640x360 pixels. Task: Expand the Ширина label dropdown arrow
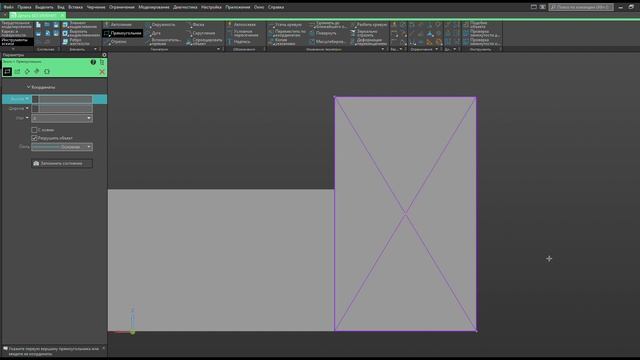[27, 108]
